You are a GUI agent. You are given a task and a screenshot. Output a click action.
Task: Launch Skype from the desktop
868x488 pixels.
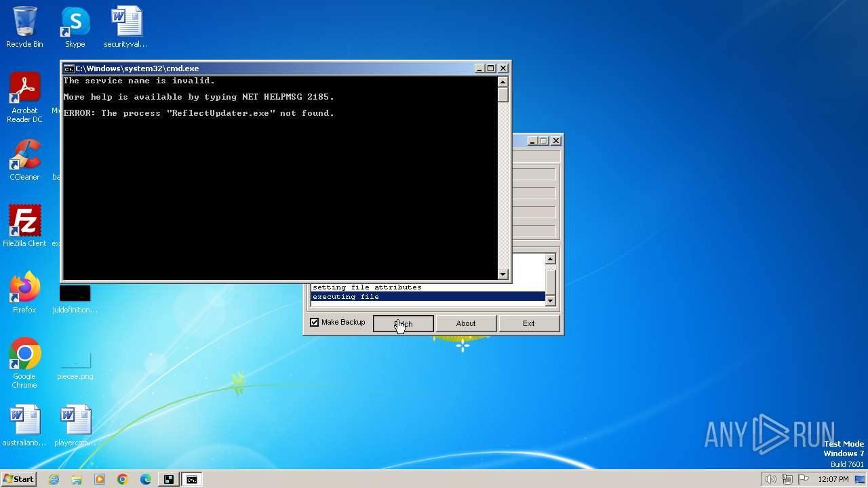pos(75,27)
